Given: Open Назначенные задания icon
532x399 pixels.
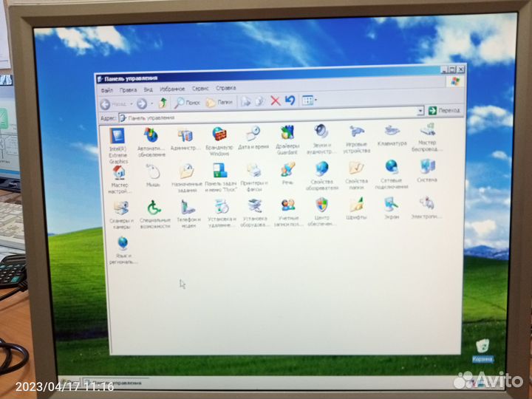Looking at the screenshot, I should pos(187,178).
